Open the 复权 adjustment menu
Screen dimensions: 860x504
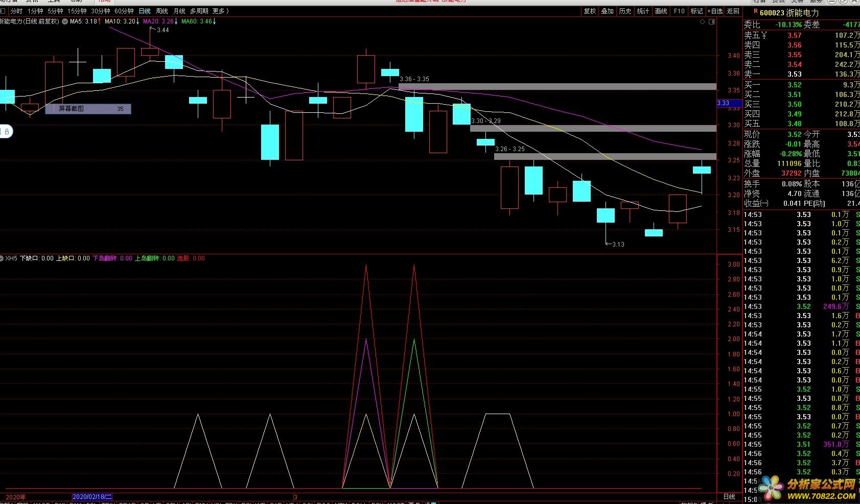pos(590,11)
